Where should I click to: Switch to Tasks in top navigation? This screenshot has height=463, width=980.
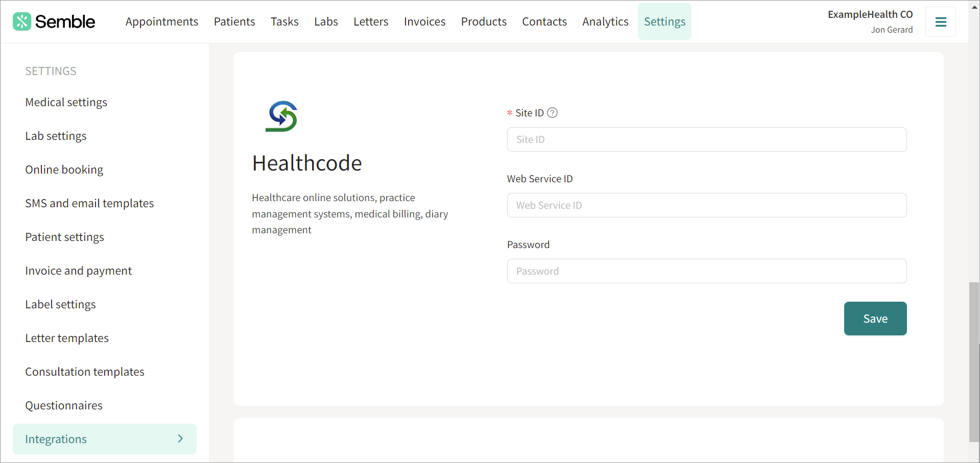(284, 21)
